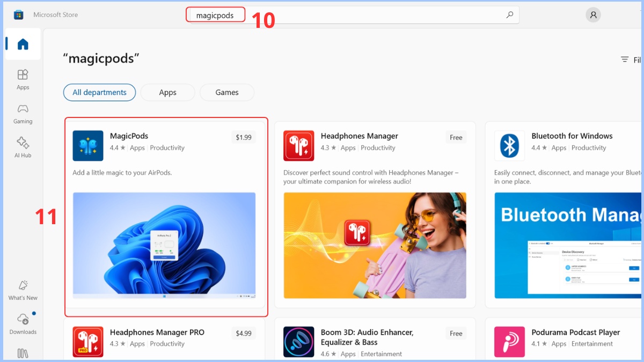Open the Apps section in the sidebar

click(x=22, y=79)
